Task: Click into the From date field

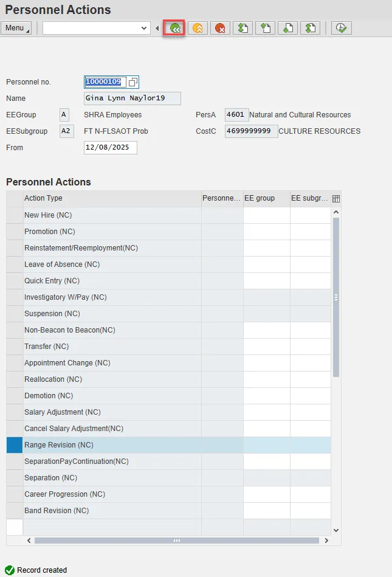Action: [x=110, y=148]
